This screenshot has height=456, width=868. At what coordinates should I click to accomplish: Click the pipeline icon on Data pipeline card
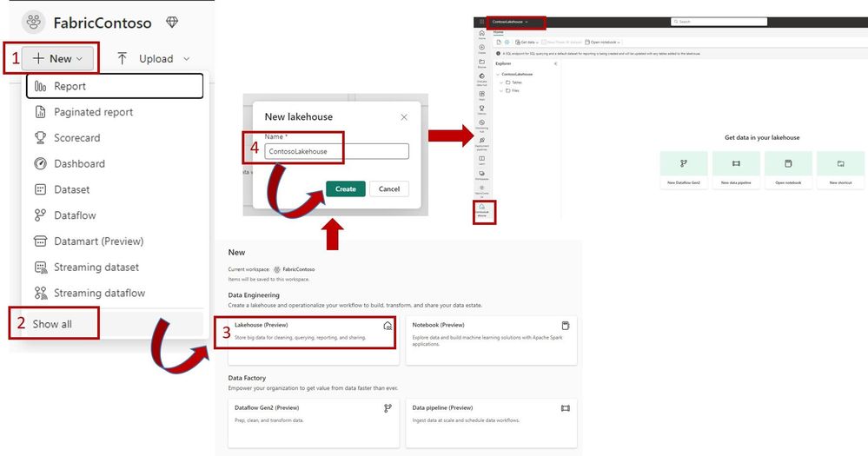[565, 408]
